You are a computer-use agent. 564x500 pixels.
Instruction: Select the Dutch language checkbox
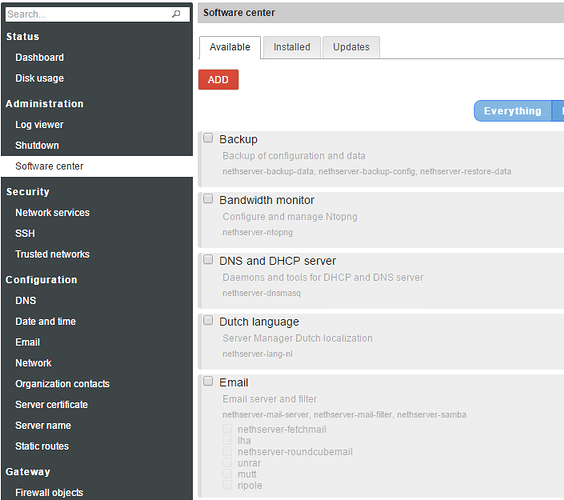pyautogui.click(x=208, y=320)
